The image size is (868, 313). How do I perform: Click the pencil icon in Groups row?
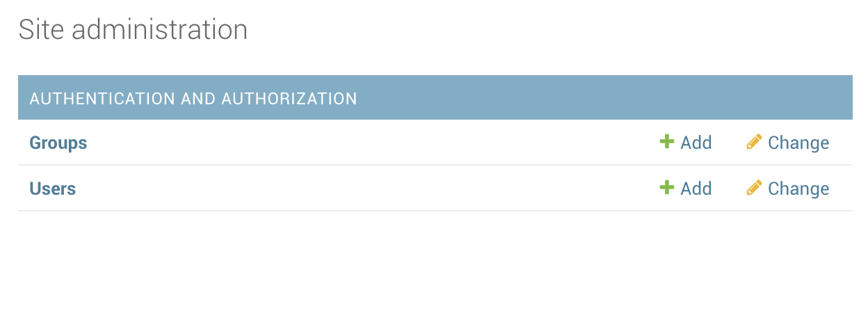[x=754, y=142]
